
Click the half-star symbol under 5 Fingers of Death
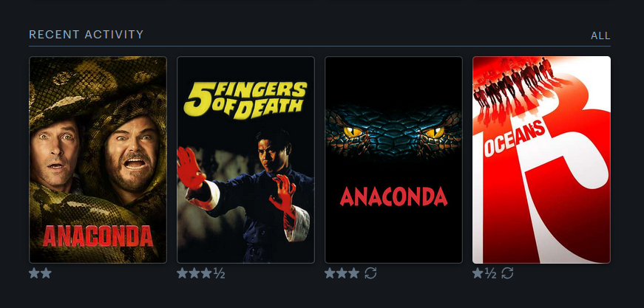click(219, 273)
